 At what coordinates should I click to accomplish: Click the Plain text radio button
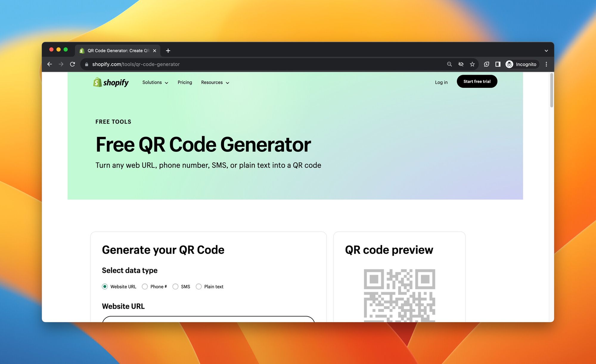pos(198,287)
